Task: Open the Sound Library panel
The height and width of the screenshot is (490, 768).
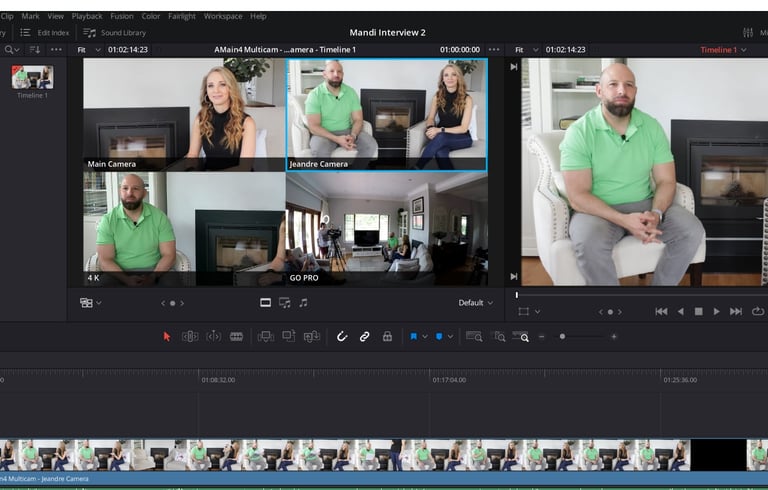Action: [115, 33]
